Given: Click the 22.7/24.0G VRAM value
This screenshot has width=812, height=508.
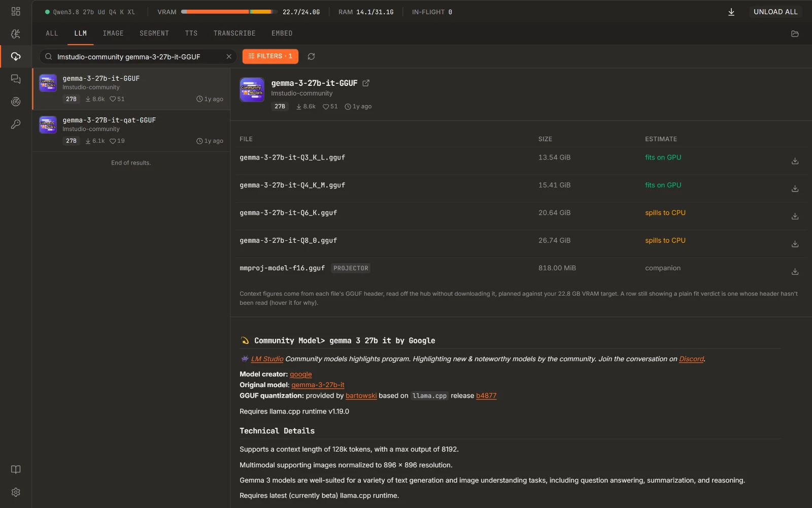Looking at the screenshot, I should tap(301, 12).
